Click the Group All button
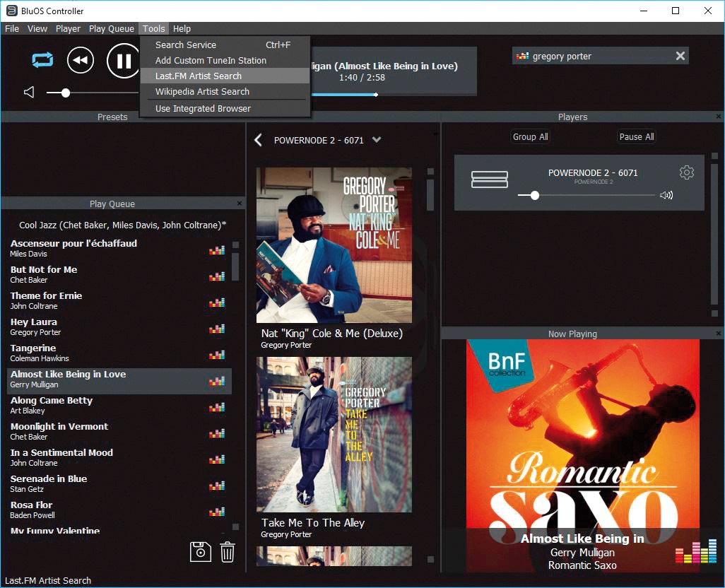This screenshot has height=588, width=725. pyautogui.click(x=531, y=137)
